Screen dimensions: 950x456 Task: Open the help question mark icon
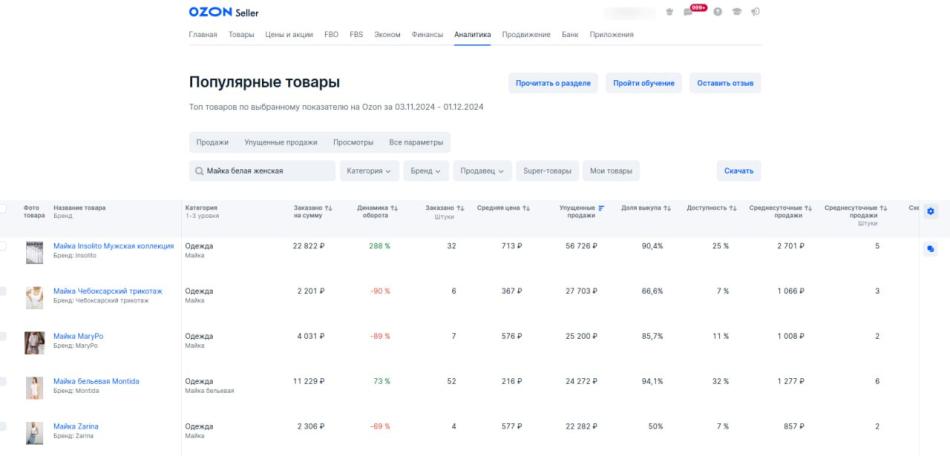718,12
